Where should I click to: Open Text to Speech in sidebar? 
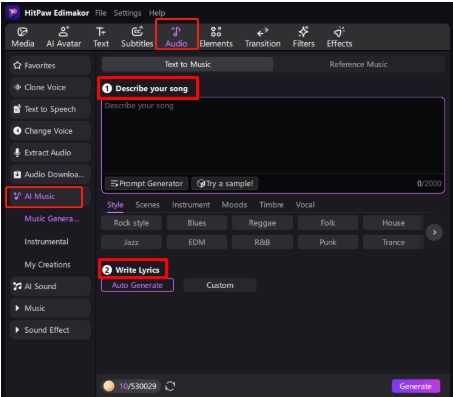coord(50,109)
